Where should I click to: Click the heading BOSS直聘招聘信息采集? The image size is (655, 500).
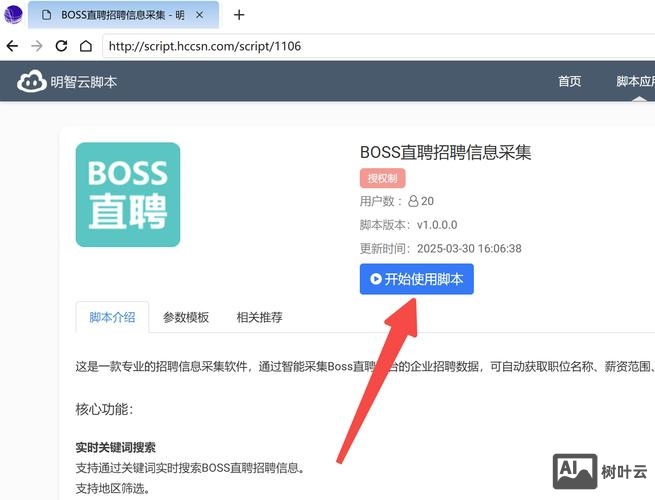446,152
